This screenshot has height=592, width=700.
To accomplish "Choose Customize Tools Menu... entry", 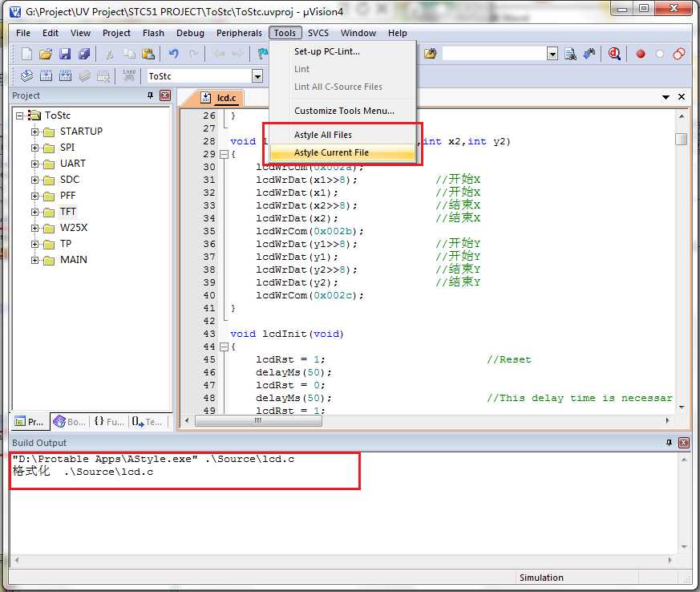I will click(x=342, y=111).
